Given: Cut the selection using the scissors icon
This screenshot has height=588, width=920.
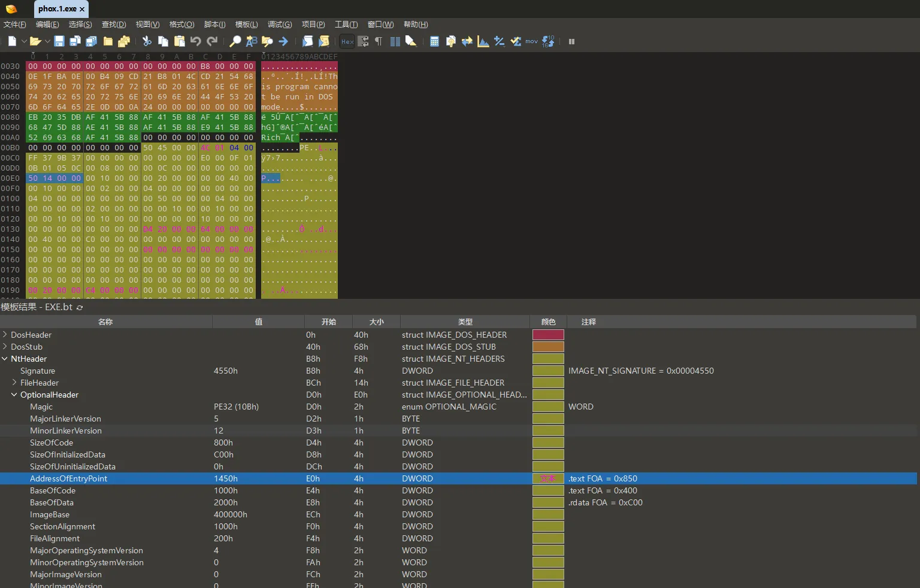Looking at the screenshot, I should pyautogui.click(x=147, y=41).
